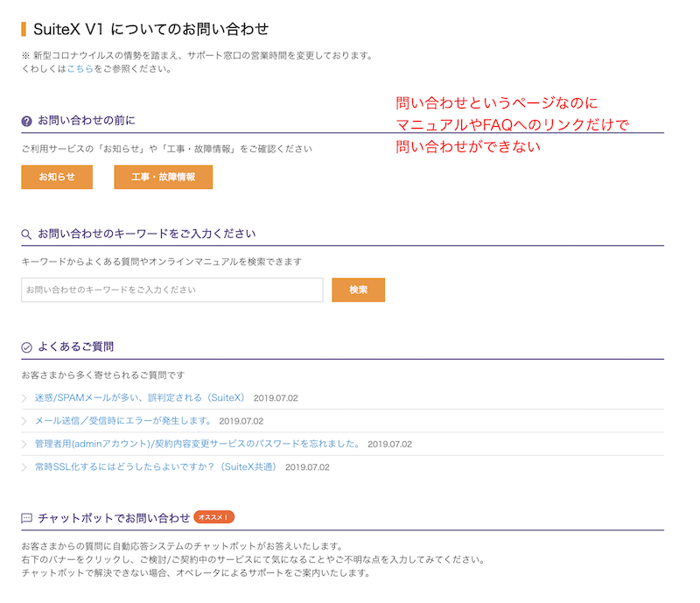Open FAQ メール送信／受信時にエラーが発生します
This screenshot has height=603, width=700.
point(122,421)
